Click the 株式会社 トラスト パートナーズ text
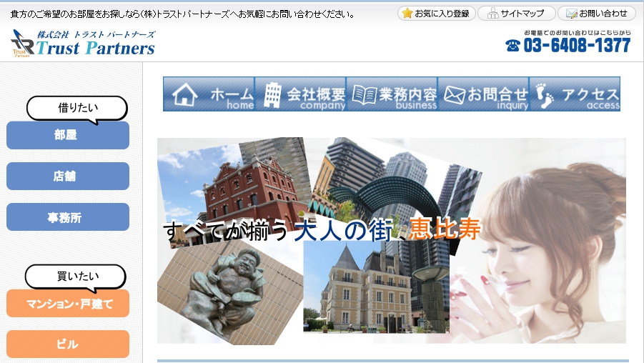Image resolution: width=644 pixels, height=363 pixels. (96, 34)
